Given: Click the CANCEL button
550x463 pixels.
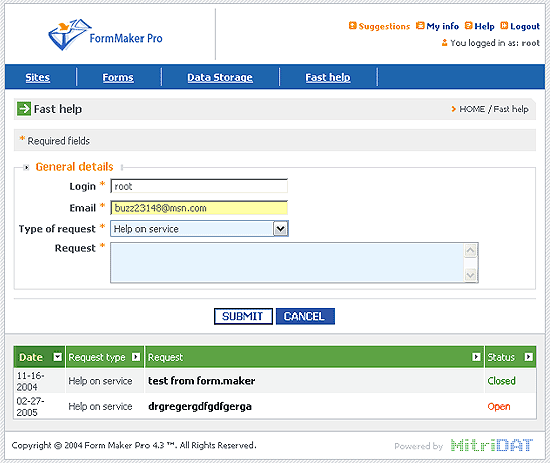Looking at the screenshot, I should 305,316.
